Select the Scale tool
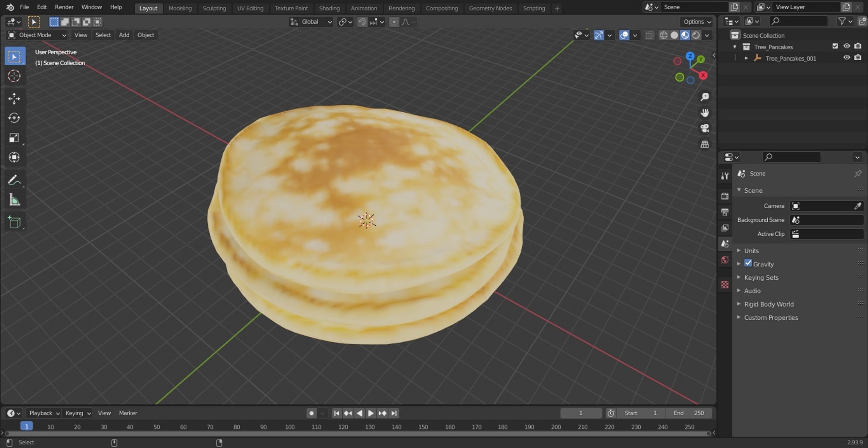Screen dimensions: 868x448 coord(14,138)
